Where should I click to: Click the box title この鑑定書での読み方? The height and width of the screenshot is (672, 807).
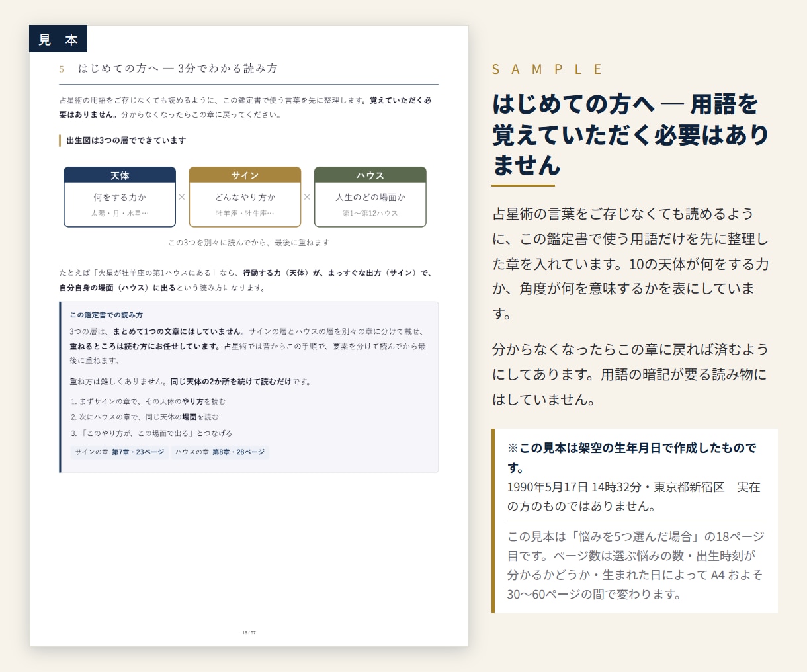coord(106,315)
